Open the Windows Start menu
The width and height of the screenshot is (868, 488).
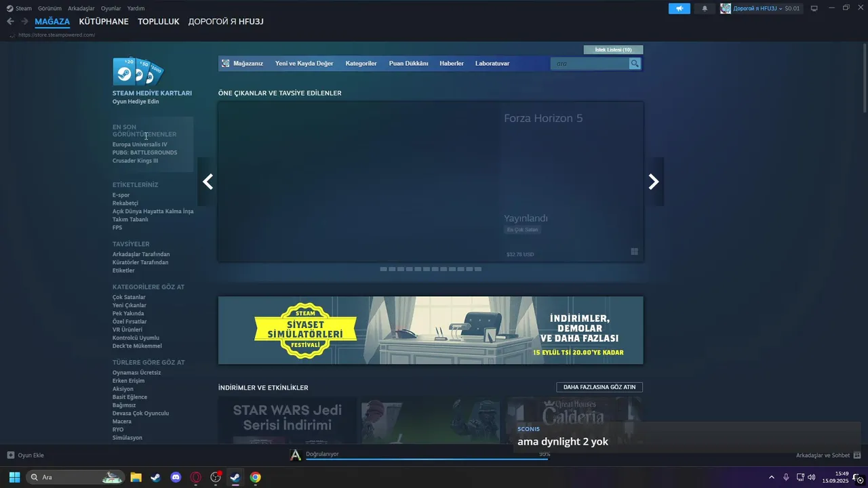[x=14, y=477]
